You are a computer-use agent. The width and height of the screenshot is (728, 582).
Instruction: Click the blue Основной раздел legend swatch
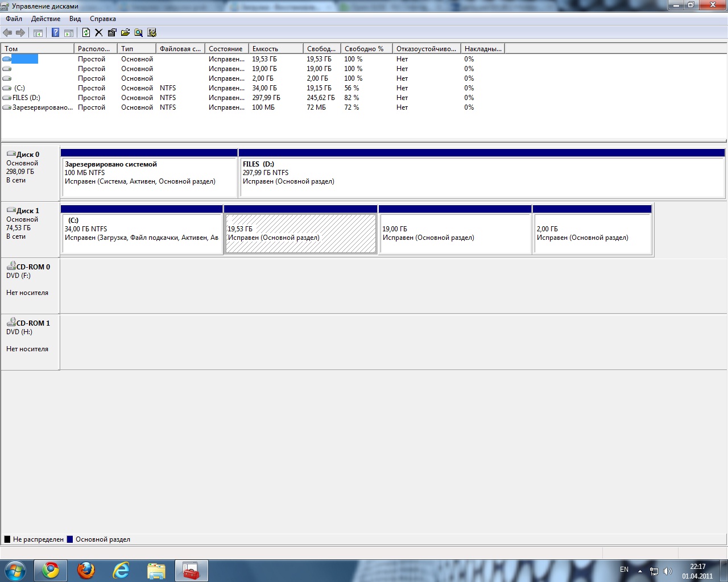pyautogui.click(x=70, y=539)
